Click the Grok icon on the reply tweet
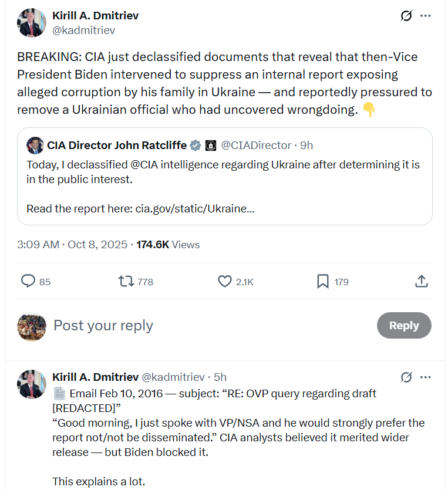 point(406,377)
